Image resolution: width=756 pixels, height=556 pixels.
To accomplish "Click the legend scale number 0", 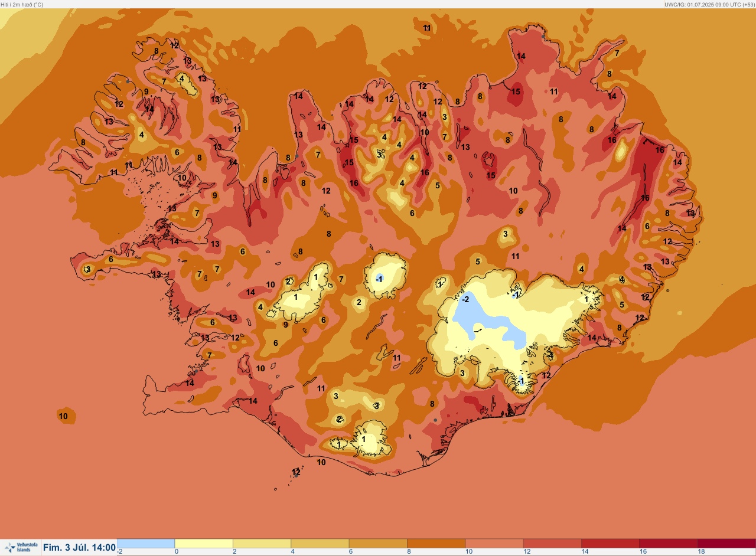I will pos(177,552).
